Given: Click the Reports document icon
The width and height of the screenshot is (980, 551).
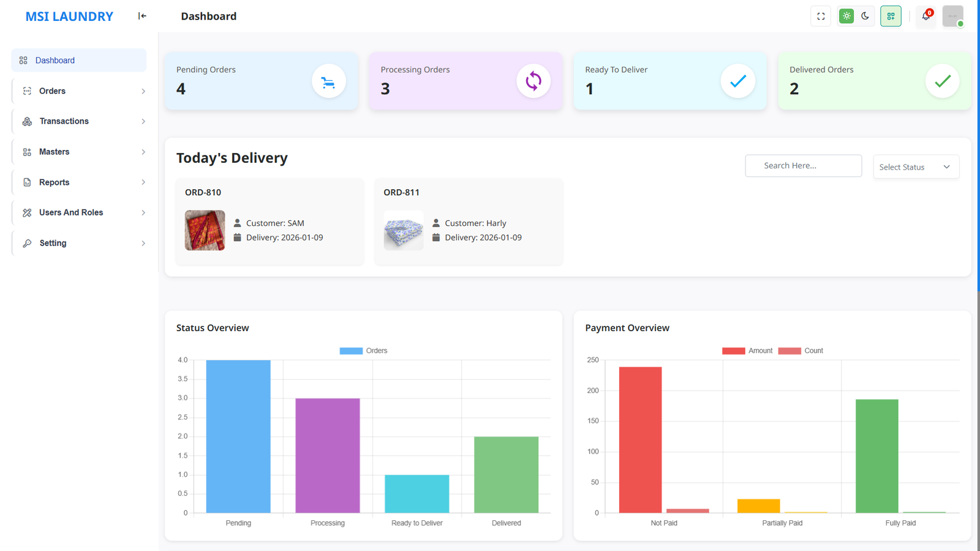Looking at the screenshot, I should pyautogui.click(x=26, y=182).
